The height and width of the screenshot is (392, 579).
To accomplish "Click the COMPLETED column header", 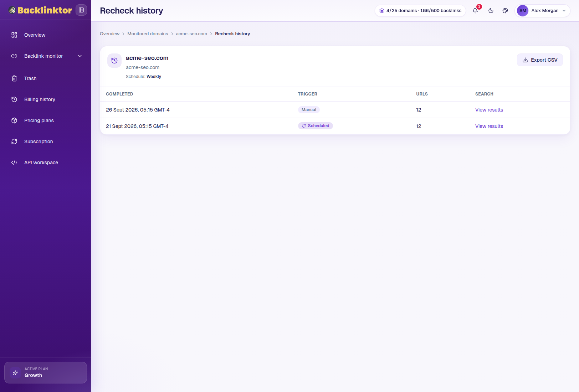I will click(119, 94).
